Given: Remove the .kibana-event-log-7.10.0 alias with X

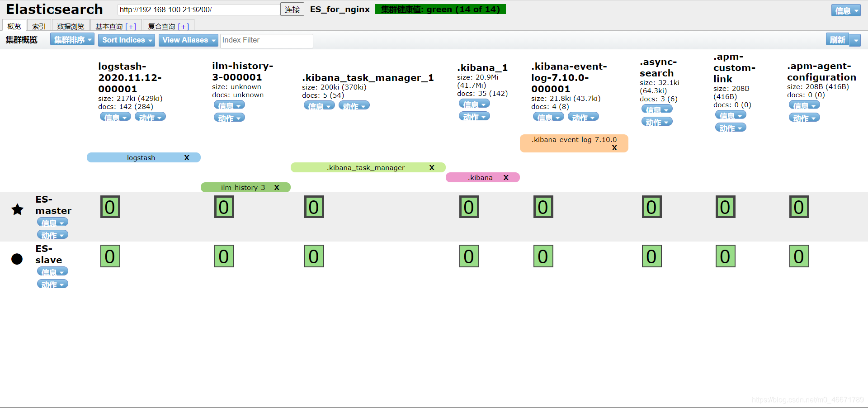Looking at the screenshot, I should 614,147.
